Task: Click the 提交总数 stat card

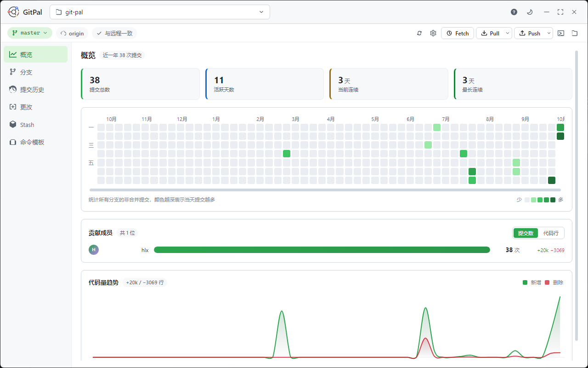Action: coord(141,84)
